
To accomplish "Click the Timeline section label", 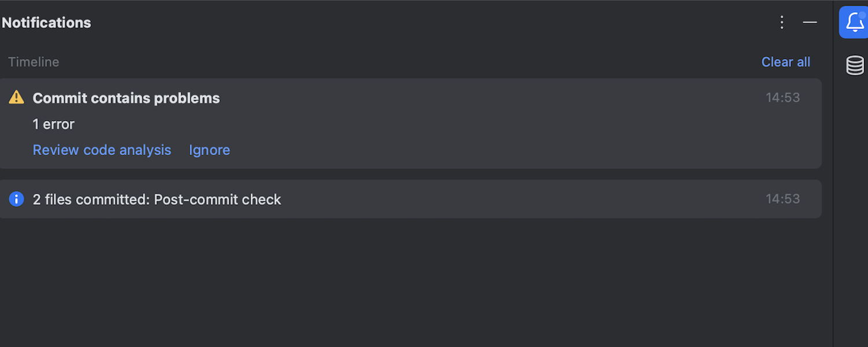I will pos(34,62).
